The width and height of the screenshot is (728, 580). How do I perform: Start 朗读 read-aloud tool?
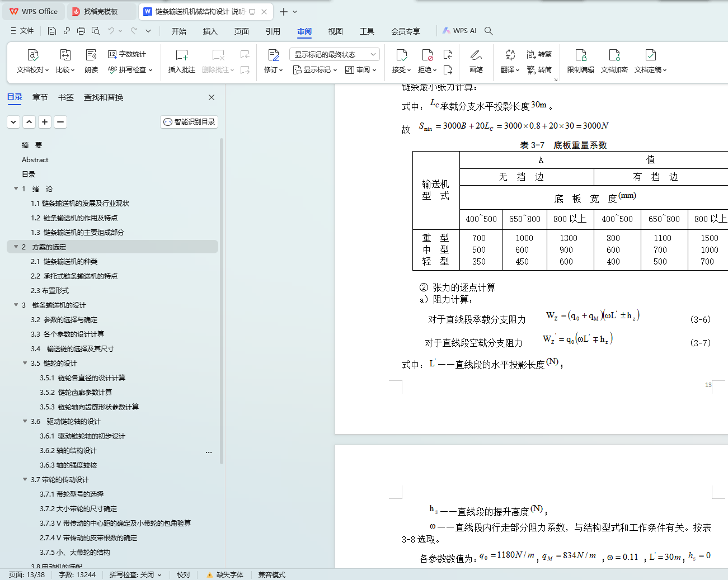tap(91, 61)
